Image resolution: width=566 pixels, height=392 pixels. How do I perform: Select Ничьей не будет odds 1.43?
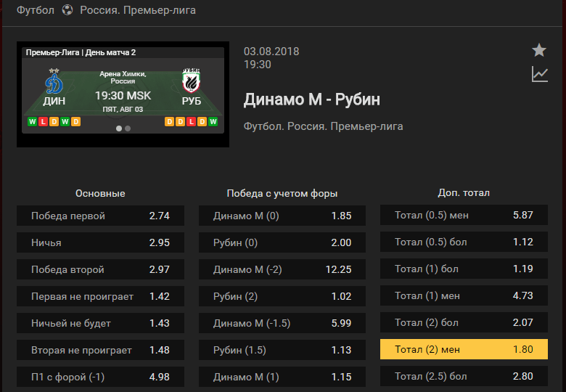(100, 323)
